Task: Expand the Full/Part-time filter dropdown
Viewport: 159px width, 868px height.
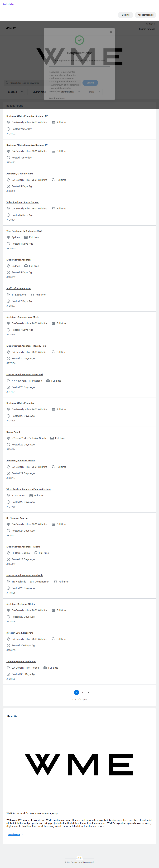Action: point(39,92)
